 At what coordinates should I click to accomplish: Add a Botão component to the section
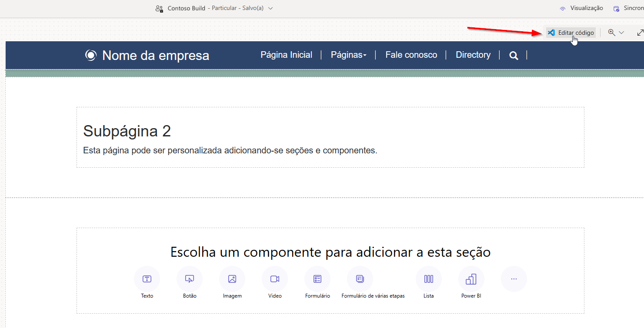click(189, 279)
